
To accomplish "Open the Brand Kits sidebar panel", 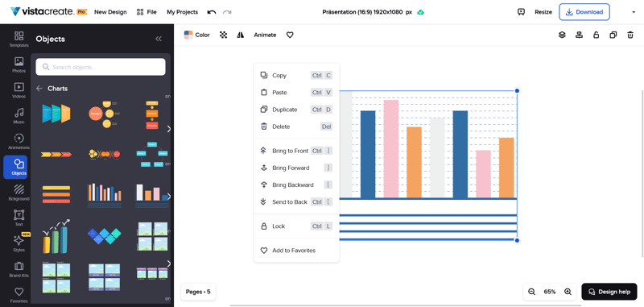I will [x=19, y=269].
